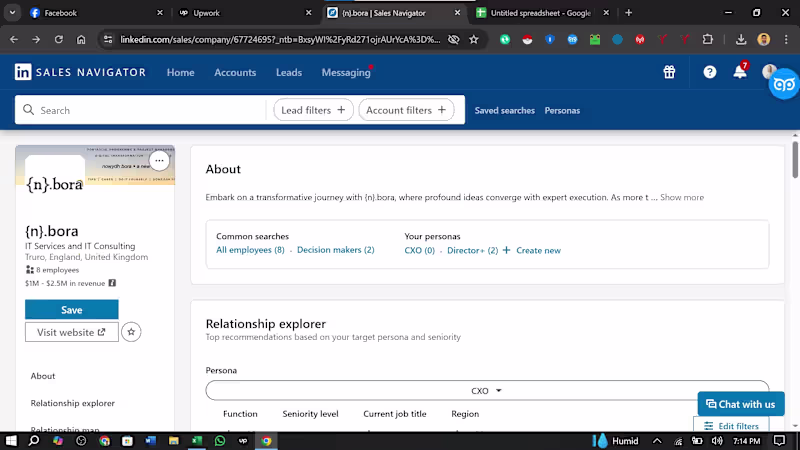Click the star icon beside Visit website
800x450 pixels.
pos(131,332)
